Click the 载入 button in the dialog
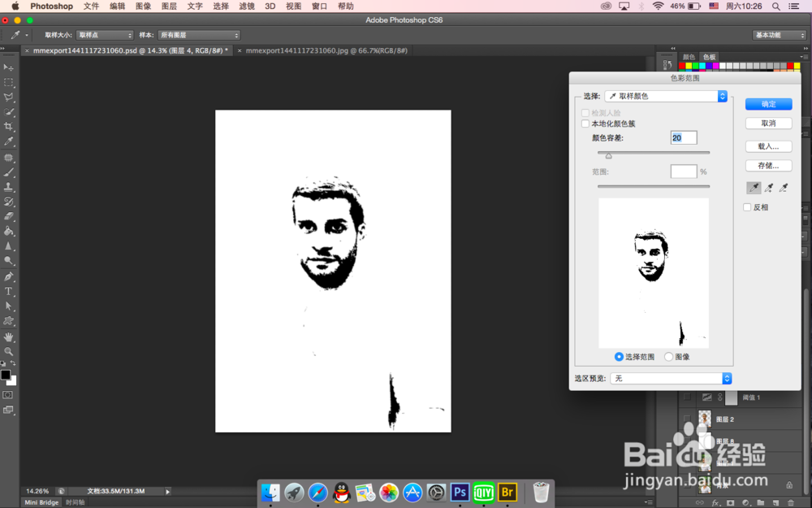This screenshot has height=508, width=812. point(768,146)
